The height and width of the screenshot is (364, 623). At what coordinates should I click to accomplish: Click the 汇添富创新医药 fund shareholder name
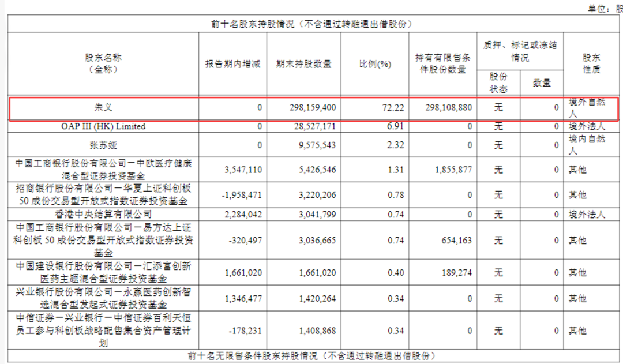[x=103, y=272]
